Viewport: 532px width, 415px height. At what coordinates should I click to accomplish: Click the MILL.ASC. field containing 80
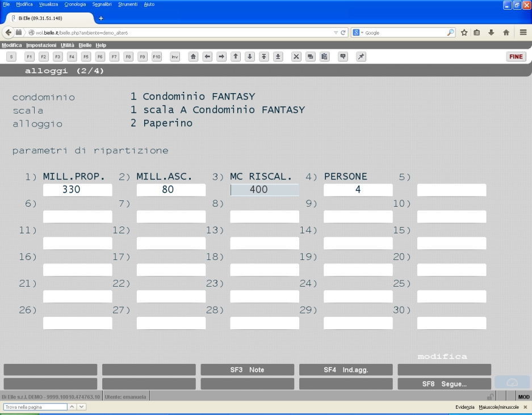(x=171, y=190)
